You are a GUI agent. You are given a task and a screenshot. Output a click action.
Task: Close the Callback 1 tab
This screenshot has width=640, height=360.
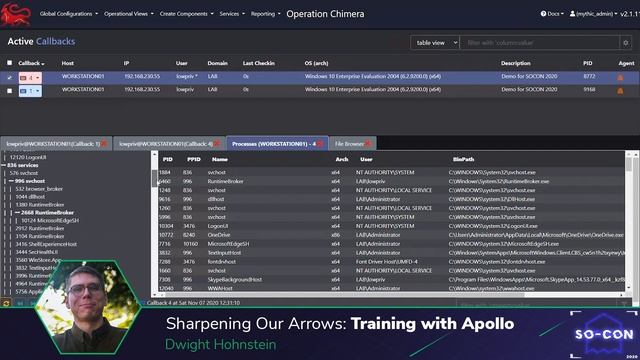coord(104,144)
